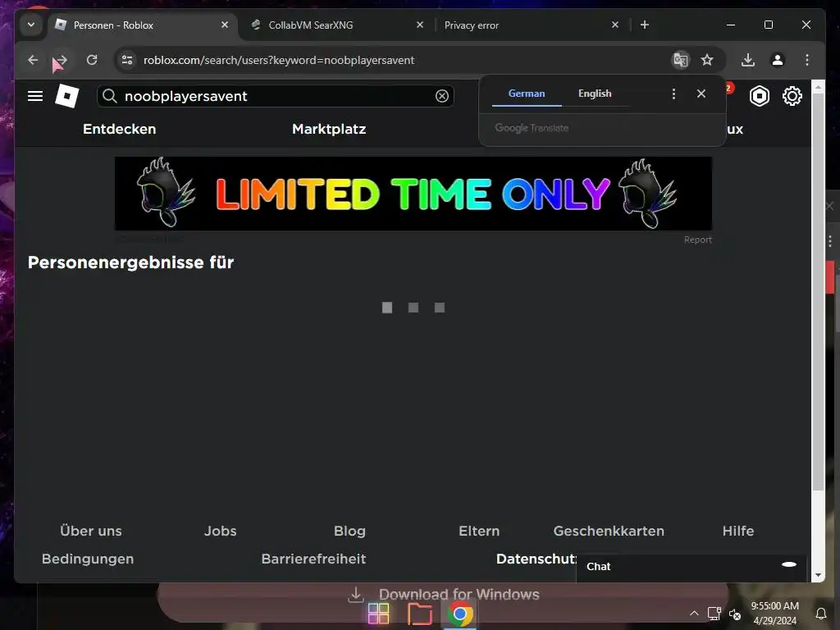Image resolution: width=840 pixels, height=630 pixels.
Task: Click Download for Windows in background window
Action: tap(444, 595)
